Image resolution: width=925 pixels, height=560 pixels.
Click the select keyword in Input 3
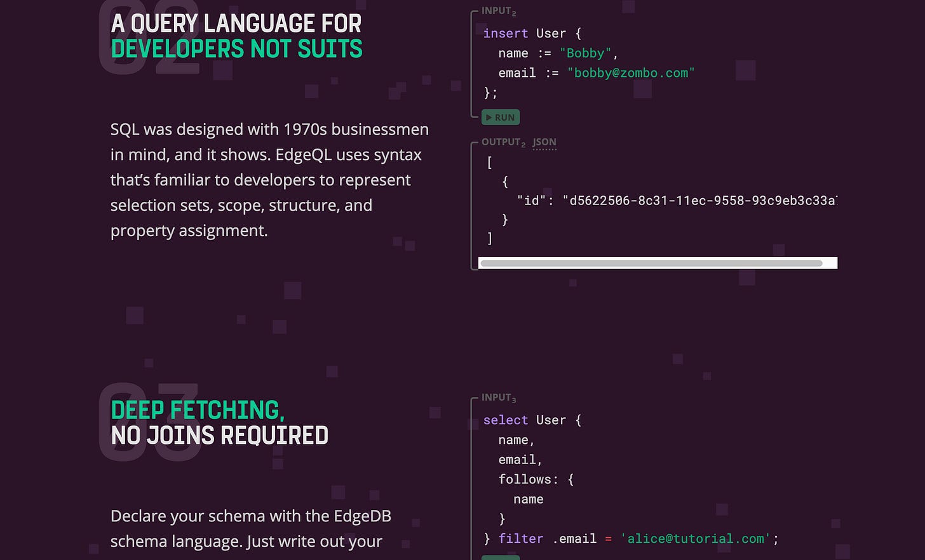[x=506, y=420]
